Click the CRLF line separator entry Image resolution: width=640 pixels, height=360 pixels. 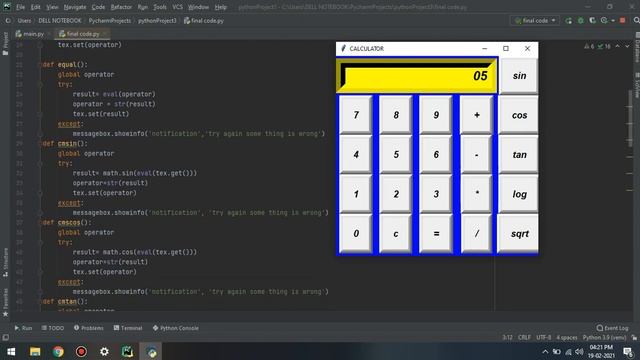524,338
